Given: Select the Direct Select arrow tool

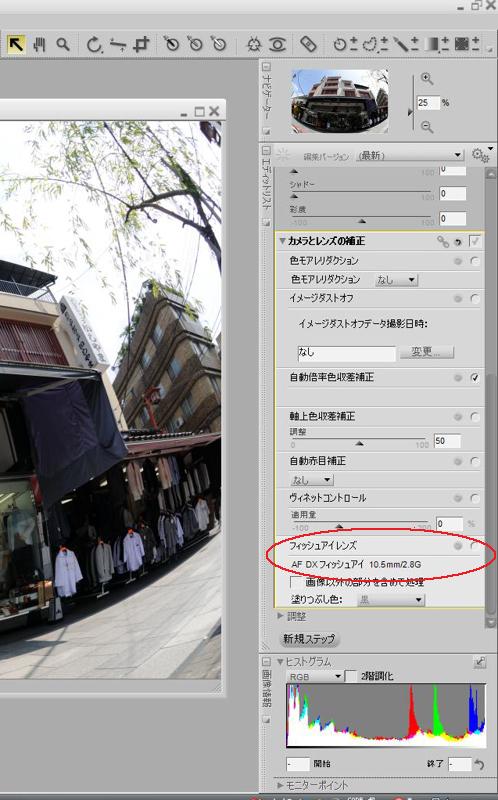Looking at the screenshot, I should pyautogui.click(x=16, y=44).
